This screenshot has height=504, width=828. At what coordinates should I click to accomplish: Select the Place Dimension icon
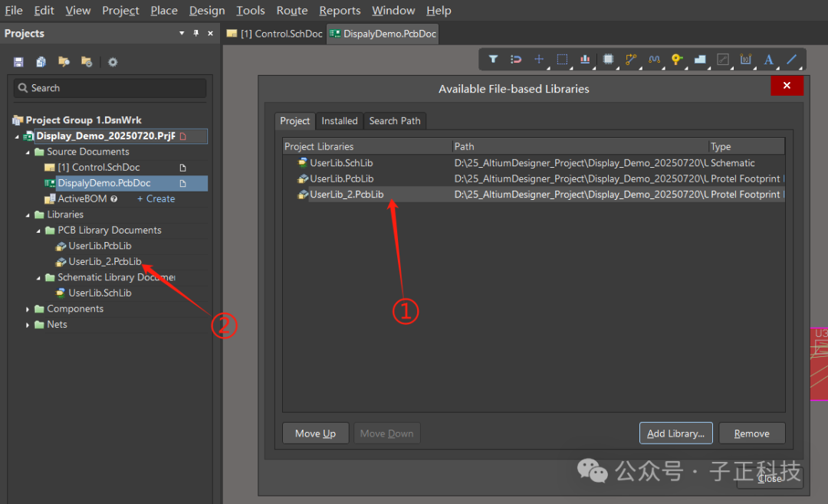pos(746,59)
